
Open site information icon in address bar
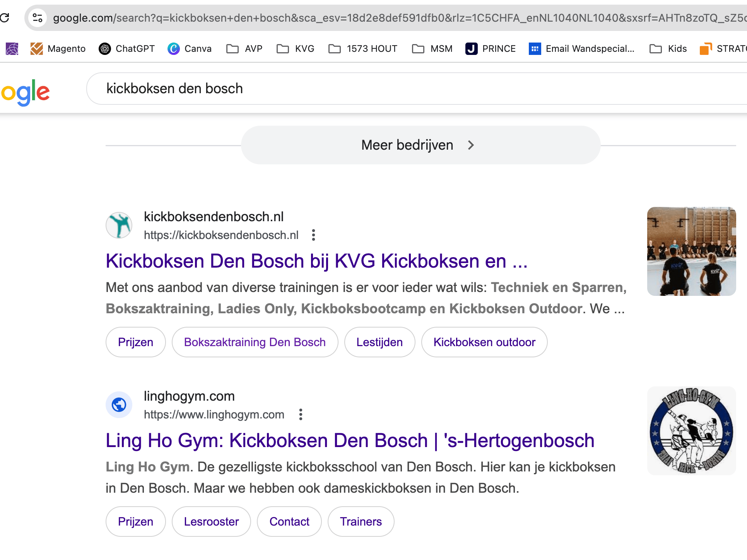coord(38,18)
